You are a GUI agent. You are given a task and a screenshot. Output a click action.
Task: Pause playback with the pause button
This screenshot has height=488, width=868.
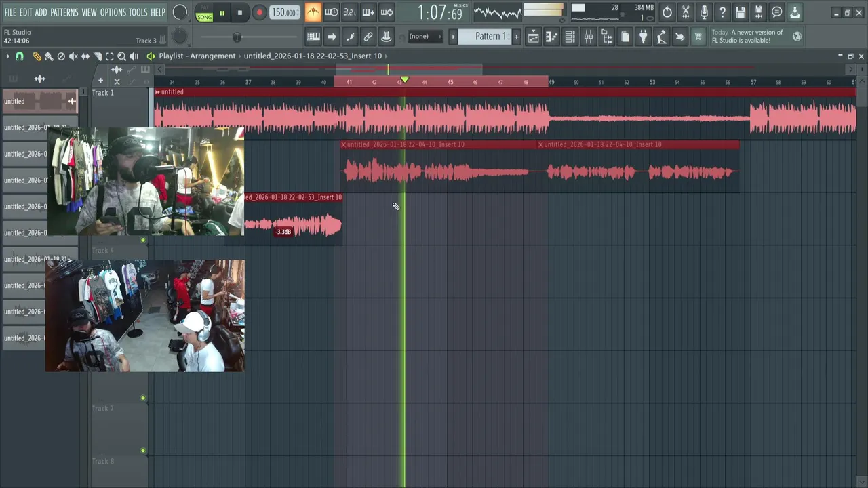point(222,13)
